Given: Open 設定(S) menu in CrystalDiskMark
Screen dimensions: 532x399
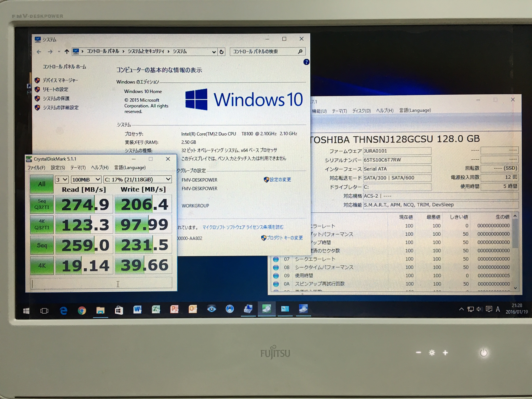Looking at the screenshot, I should click(58, 168).
